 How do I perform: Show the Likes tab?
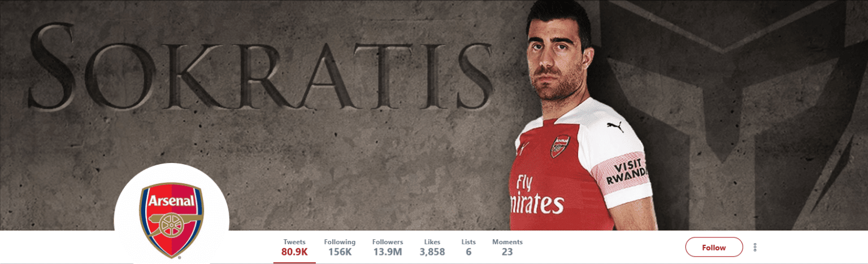432,247
